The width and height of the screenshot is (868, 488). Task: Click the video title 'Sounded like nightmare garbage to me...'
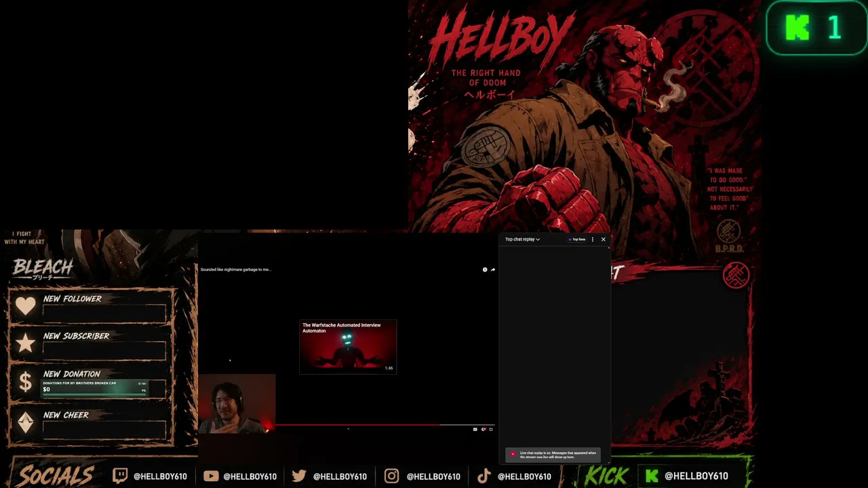pos(236,270)
